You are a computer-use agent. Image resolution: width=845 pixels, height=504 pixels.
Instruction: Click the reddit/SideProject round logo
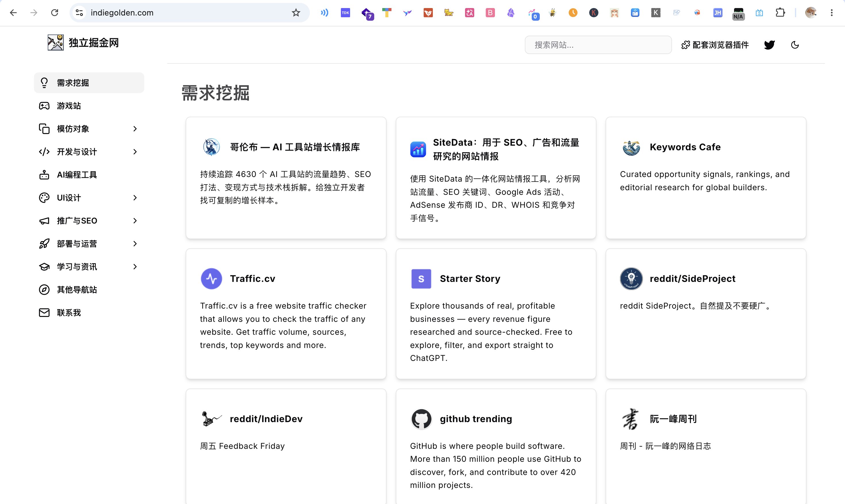[x=631, y=279]
